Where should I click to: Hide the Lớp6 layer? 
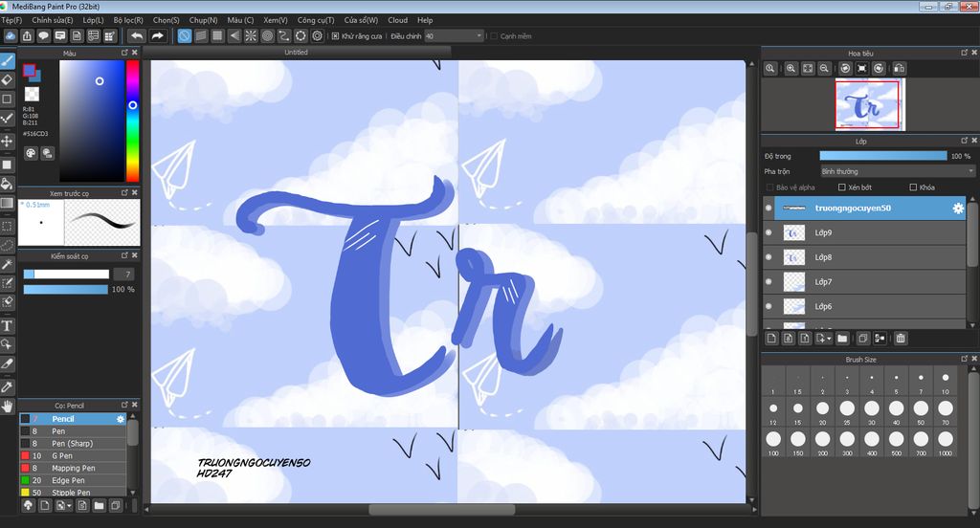coord(768,306)
